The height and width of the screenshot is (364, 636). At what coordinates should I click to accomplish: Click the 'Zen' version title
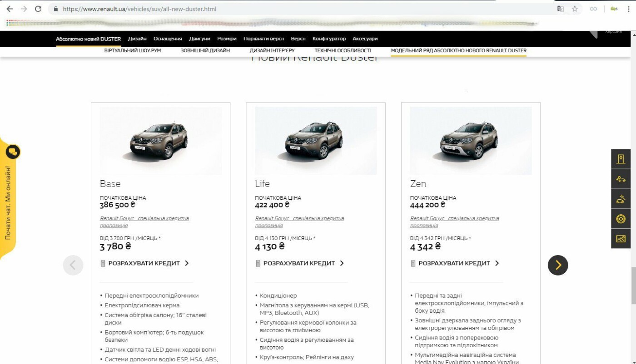[418, 184]
